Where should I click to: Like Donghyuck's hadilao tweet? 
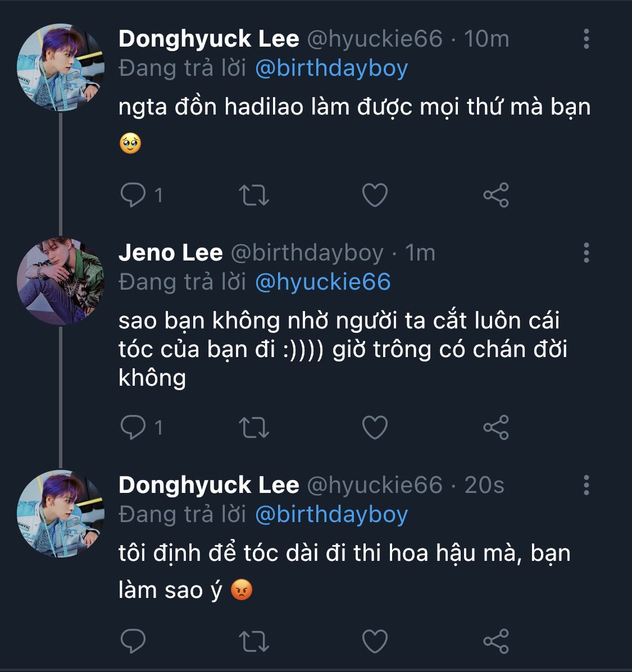coord(375,195)
